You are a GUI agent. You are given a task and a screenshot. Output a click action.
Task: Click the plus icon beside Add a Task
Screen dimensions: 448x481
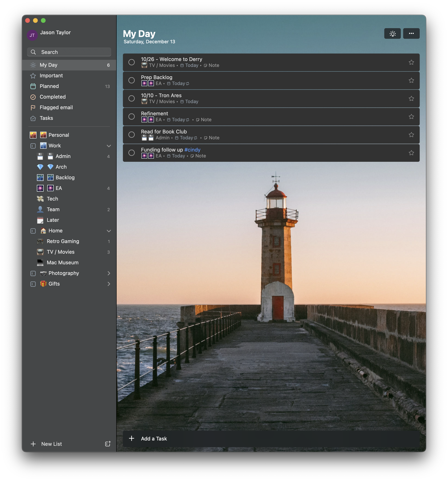(132, 438)
